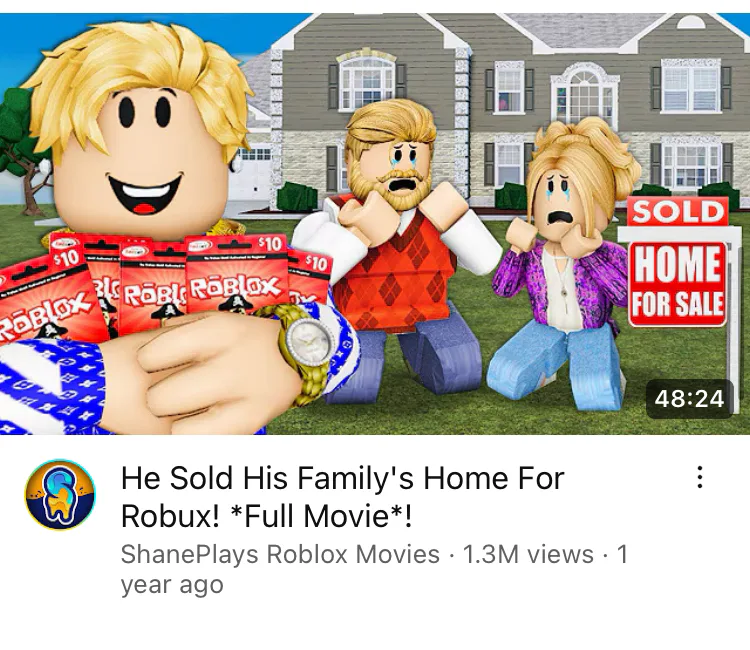Click the 'year ago' upload date text

(x=172, y=584)
